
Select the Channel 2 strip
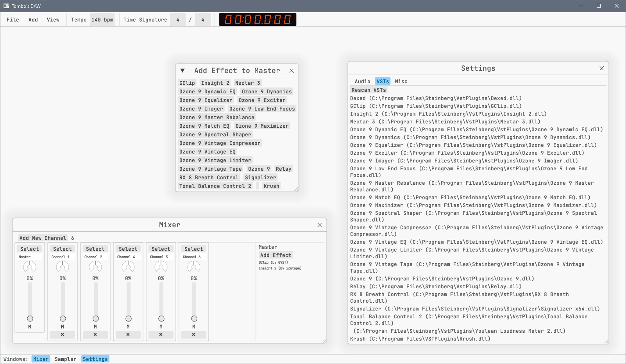pos(95,249)
